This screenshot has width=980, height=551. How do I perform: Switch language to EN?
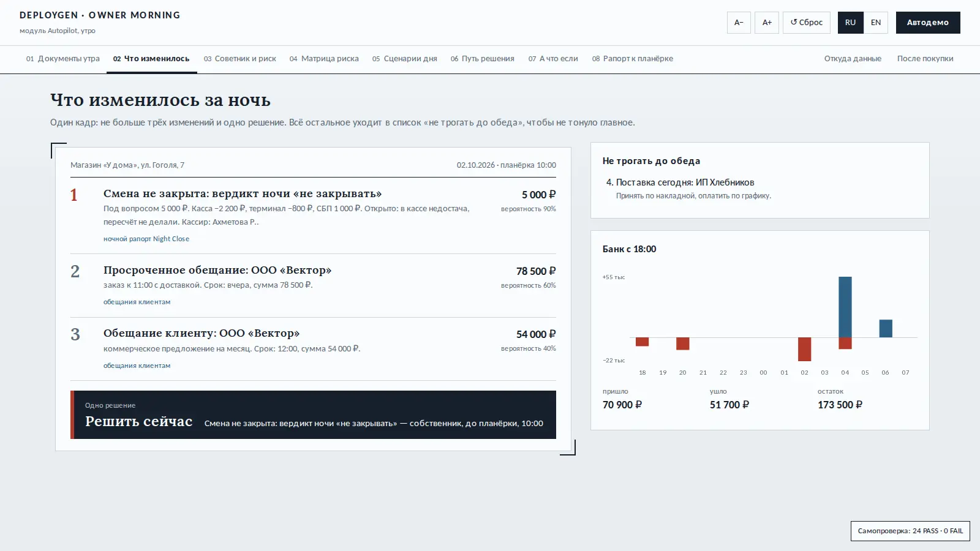pos(876,23)
